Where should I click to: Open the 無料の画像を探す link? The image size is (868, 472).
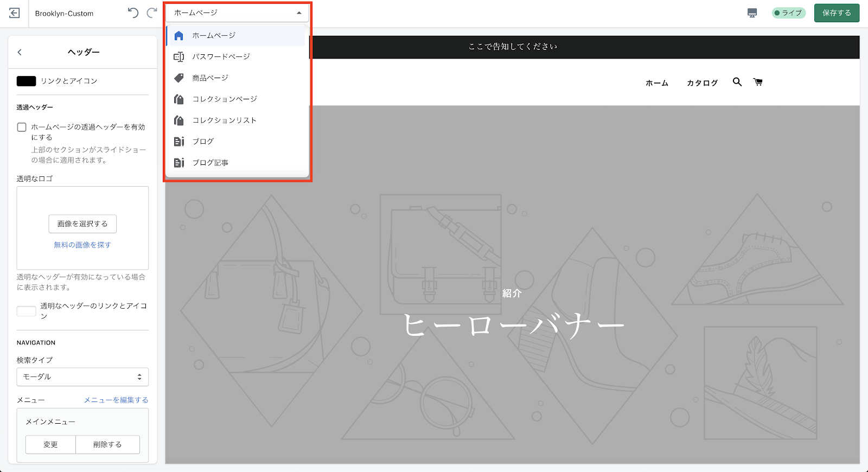pyautogui.click(x=82, y=245)
